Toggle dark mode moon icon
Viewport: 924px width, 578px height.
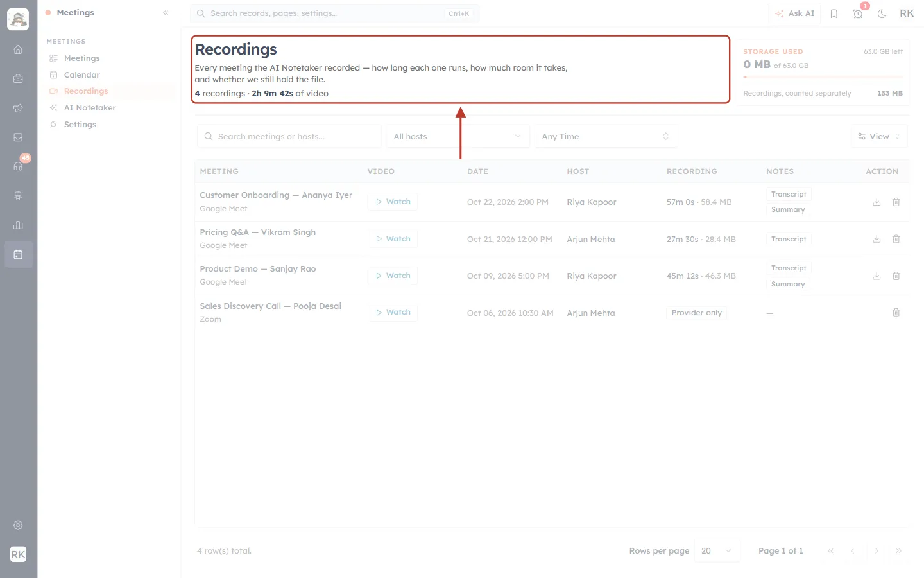(882, 13)
